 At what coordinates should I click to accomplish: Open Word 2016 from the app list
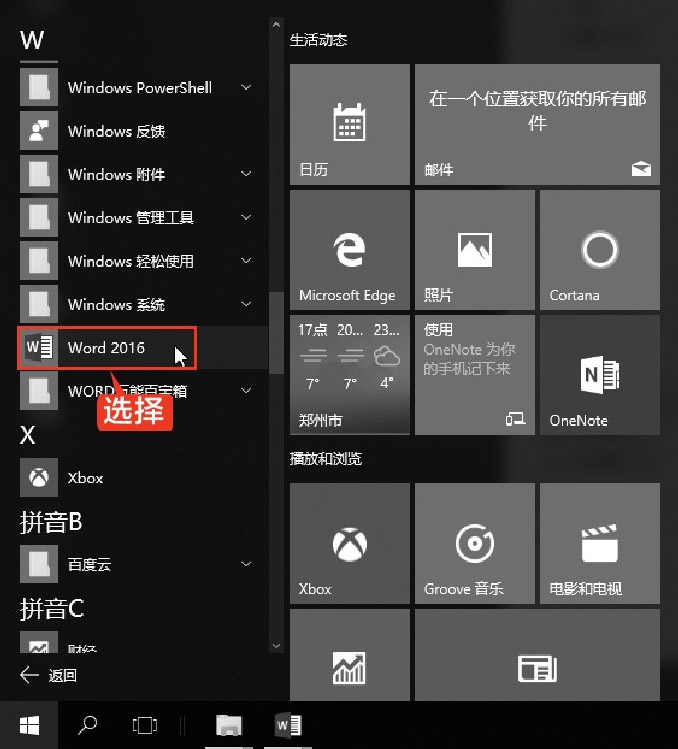[106, 348]
